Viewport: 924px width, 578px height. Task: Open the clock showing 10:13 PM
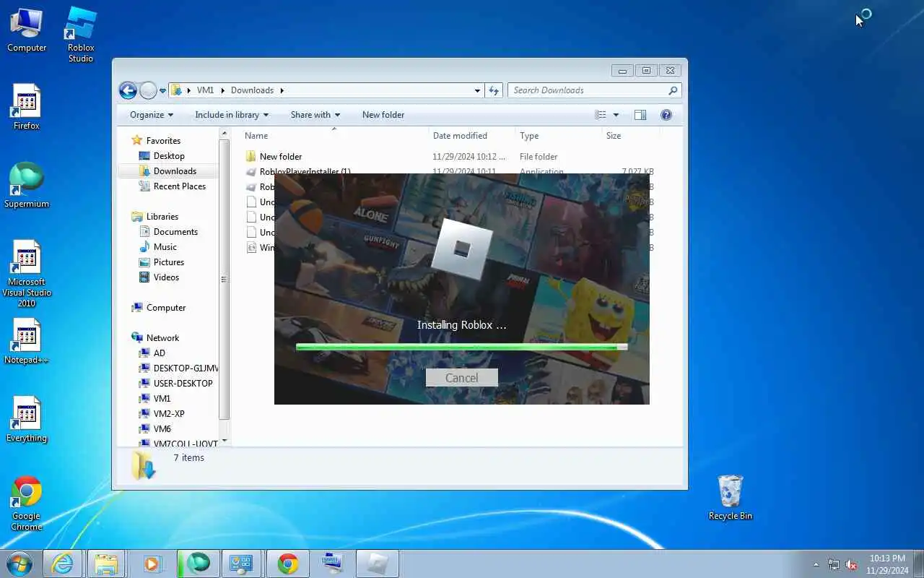pyautogui.click(x=887, y=564)
